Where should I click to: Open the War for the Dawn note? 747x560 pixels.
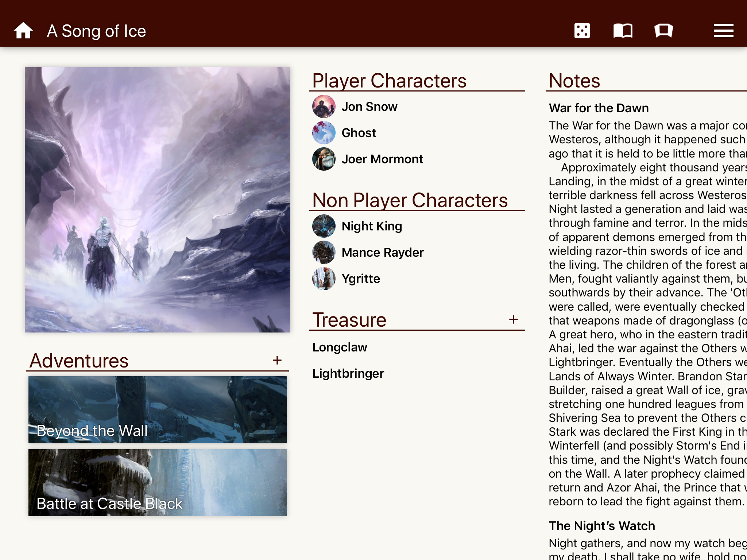599,108
